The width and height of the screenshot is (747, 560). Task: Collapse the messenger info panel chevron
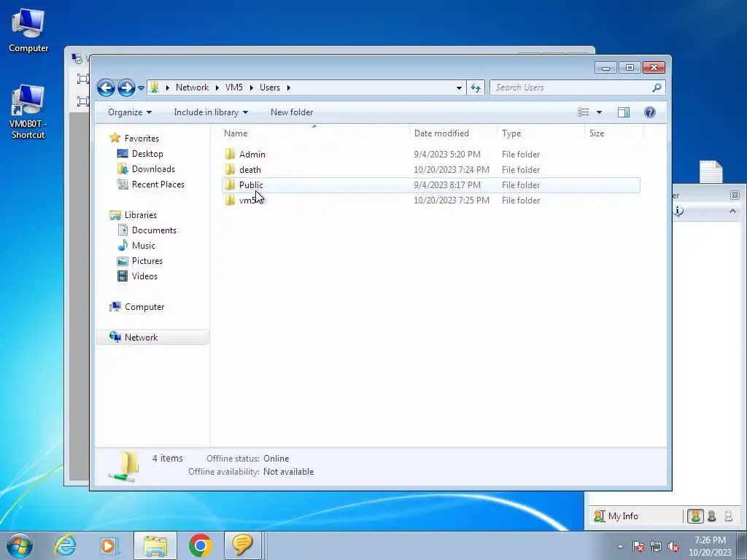click(x=732, y=211)
